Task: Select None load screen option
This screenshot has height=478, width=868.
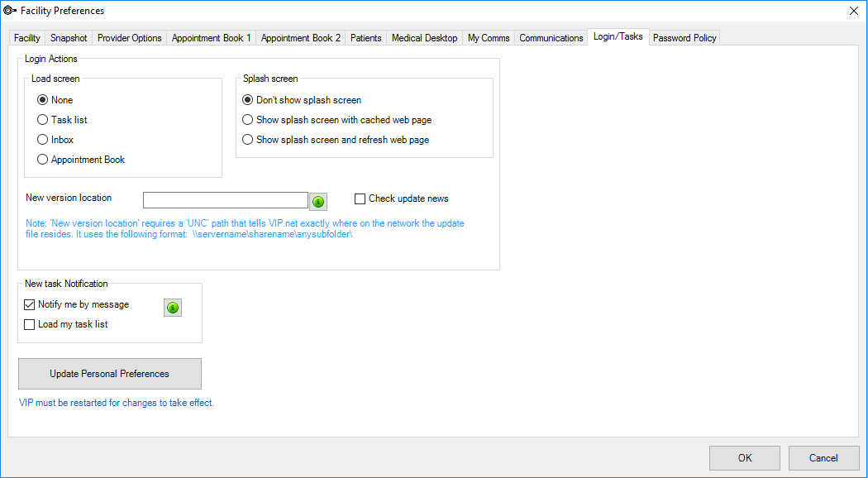Action: click(55, 100)
